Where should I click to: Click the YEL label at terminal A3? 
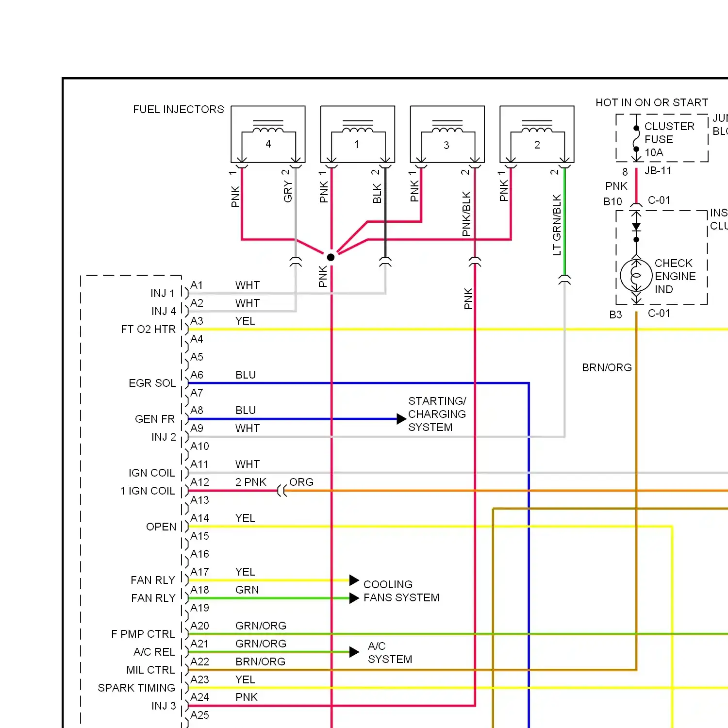[245, 321]
